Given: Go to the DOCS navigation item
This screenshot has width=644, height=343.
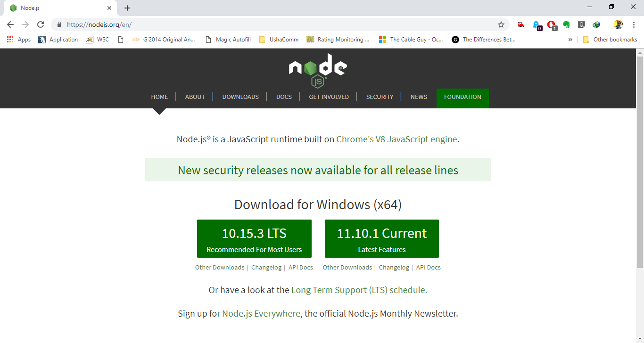Looking at the screenshot, I should click(284, 97).
